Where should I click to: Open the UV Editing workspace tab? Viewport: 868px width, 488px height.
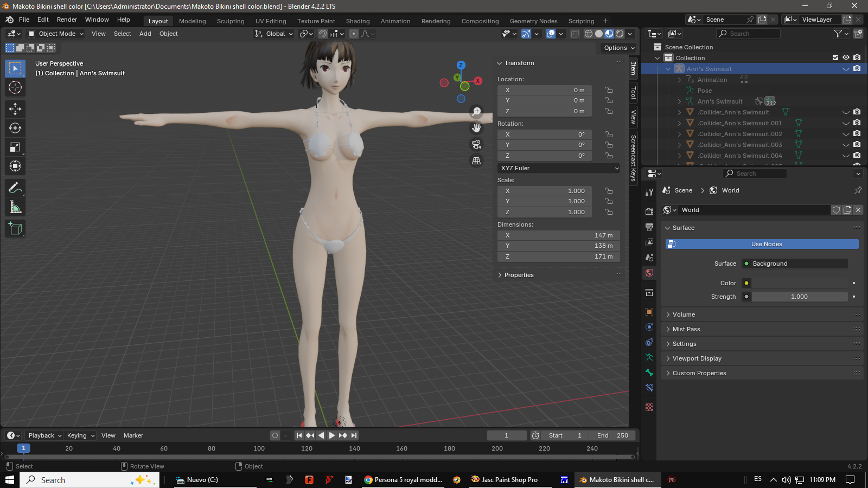pos(271,21)
